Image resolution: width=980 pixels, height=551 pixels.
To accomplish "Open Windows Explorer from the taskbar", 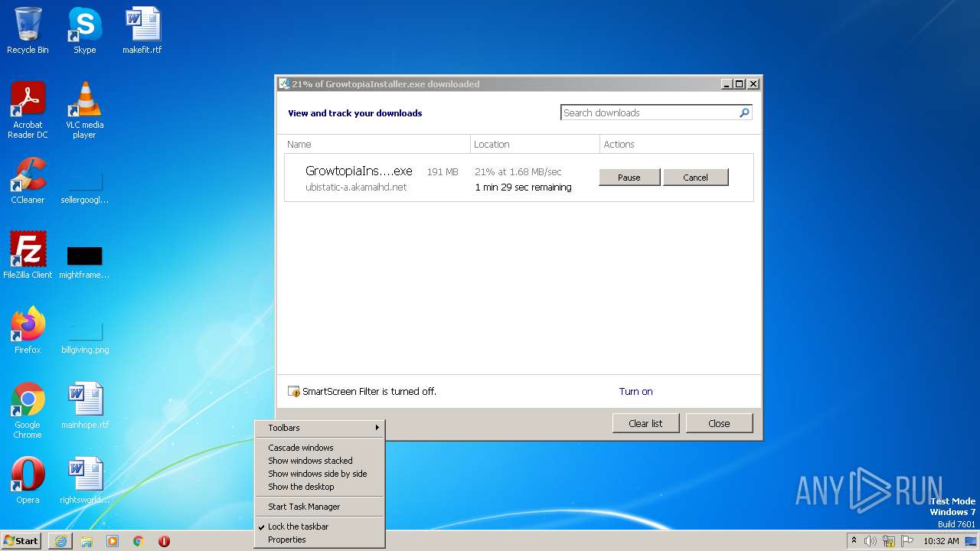I will pyautogui.click(x=87, y=541).
